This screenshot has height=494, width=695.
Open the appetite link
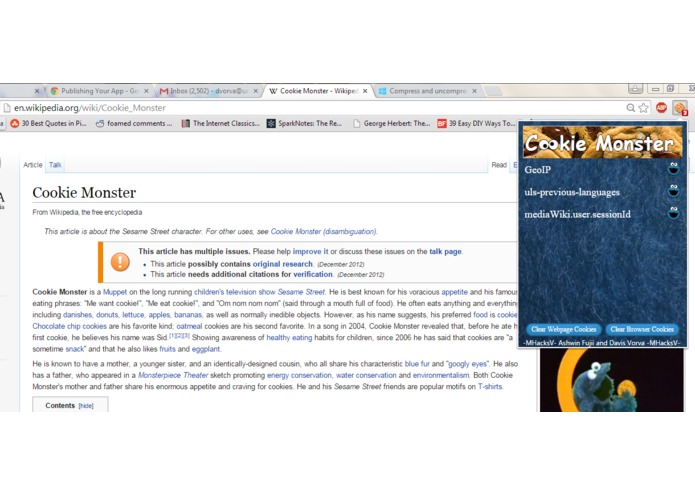[x=454, y=292]
